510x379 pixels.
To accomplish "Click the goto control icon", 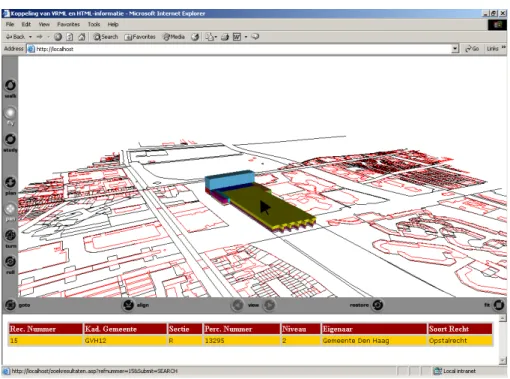I will point(10,305).
